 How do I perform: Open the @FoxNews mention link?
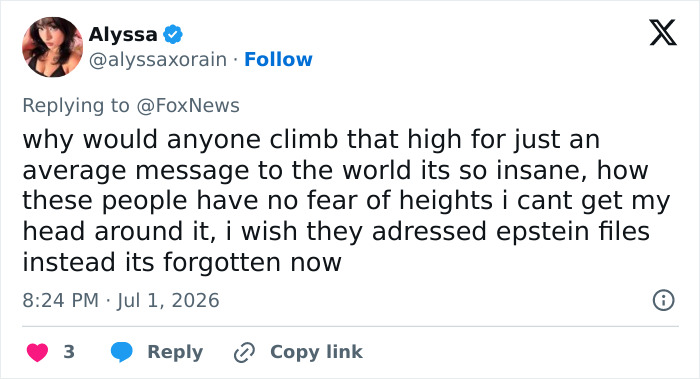click(x=188, y=106)
